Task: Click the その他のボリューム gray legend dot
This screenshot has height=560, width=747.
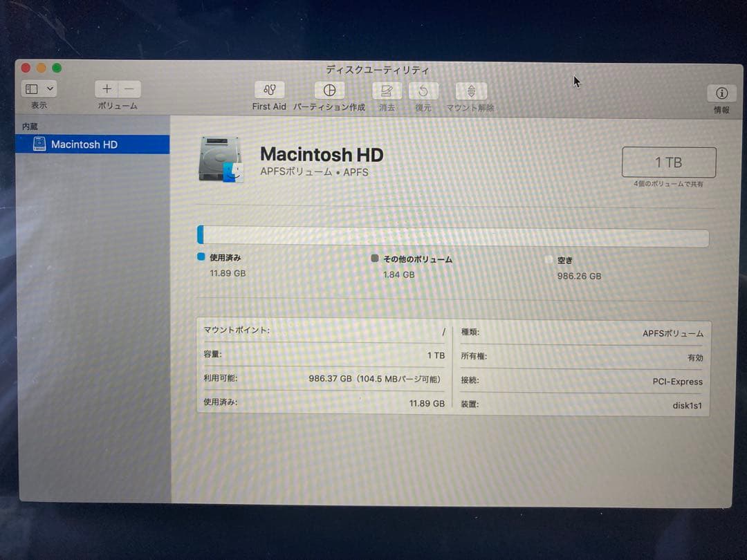Action: (374, 259)
